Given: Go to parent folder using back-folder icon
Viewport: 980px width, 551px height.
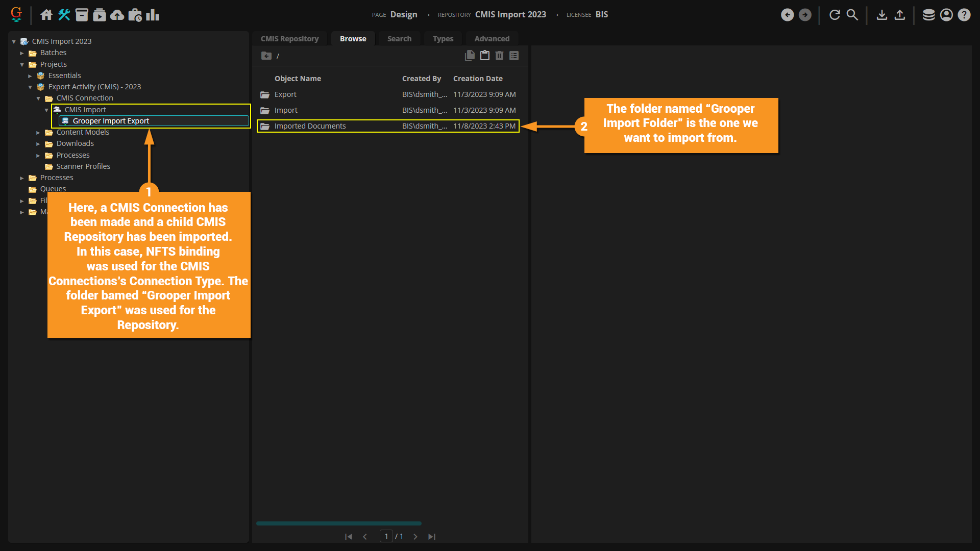Looking at the screenshot, I should pyautogui.click(x=266, y=56).
